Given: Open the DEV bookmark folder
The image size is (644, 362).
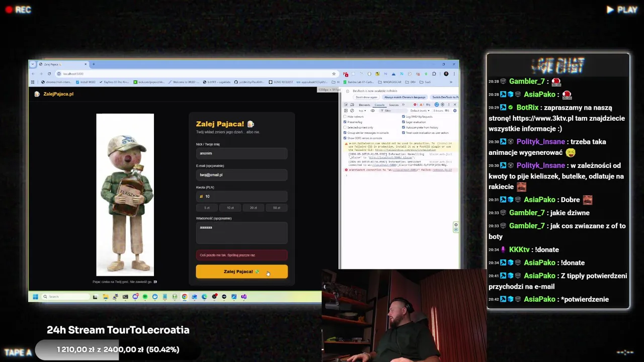Looking at the screenshot, I should [x=410, y=82].
